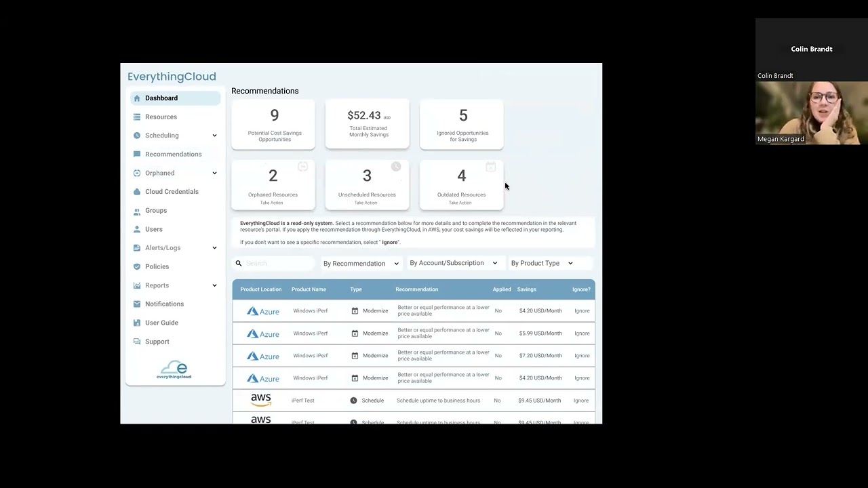
Task: Click the Applied column header
Action: (502, 289)
